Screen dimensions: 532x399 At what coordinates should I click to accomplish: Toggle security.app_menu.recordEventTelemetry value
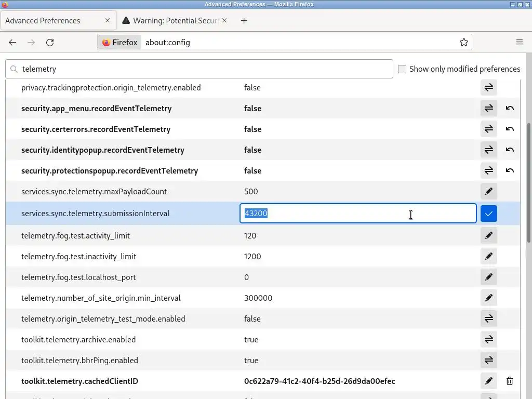point(488,108)
